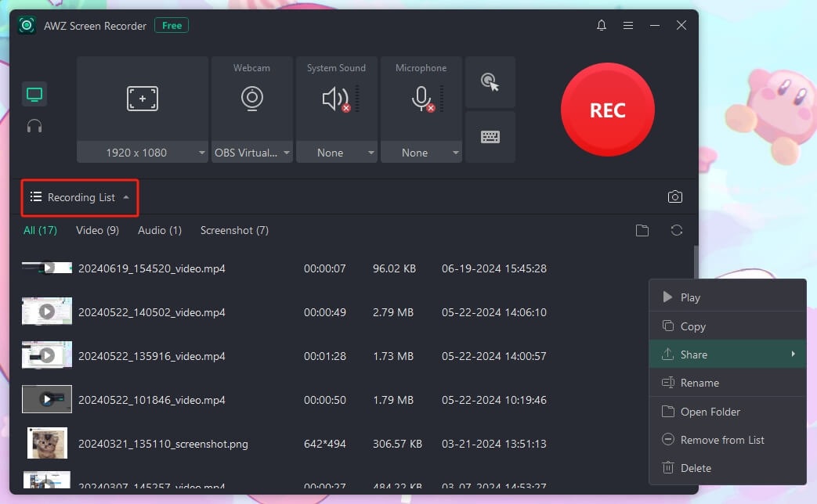The image size is (817, 504).
Task: Play the 20240619_154520_video.mp4 thumbnail
Action: click(47, 268)
